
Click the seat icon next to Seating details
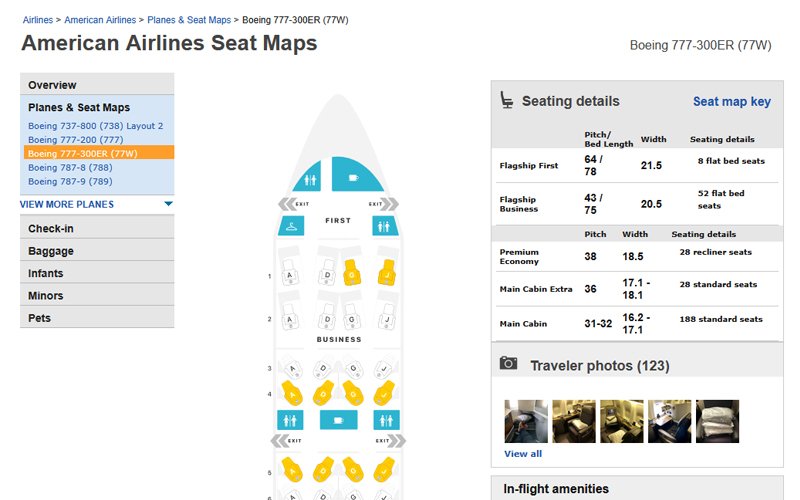[507, 100]
